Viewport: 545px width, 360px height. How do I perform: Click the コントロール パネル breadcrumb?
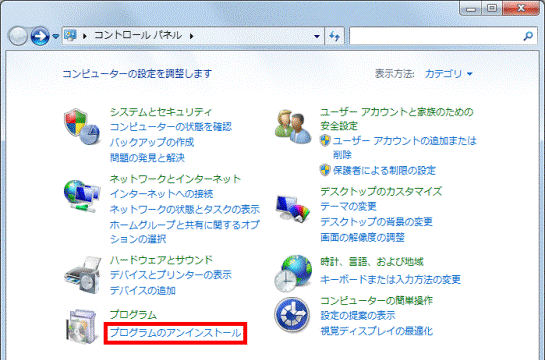pos(138,35)
